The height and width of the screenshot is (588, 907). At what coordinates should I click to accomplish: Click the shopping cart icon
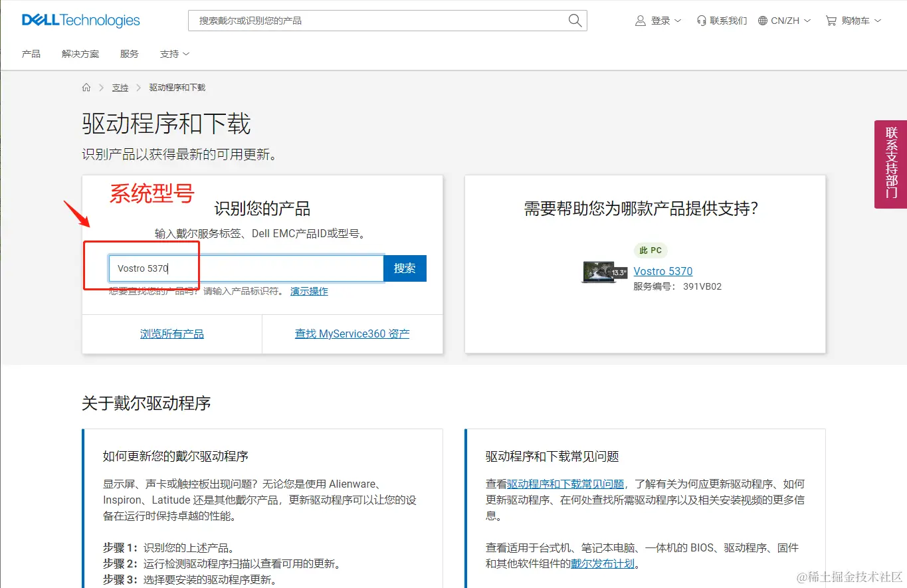coord(831,21)
